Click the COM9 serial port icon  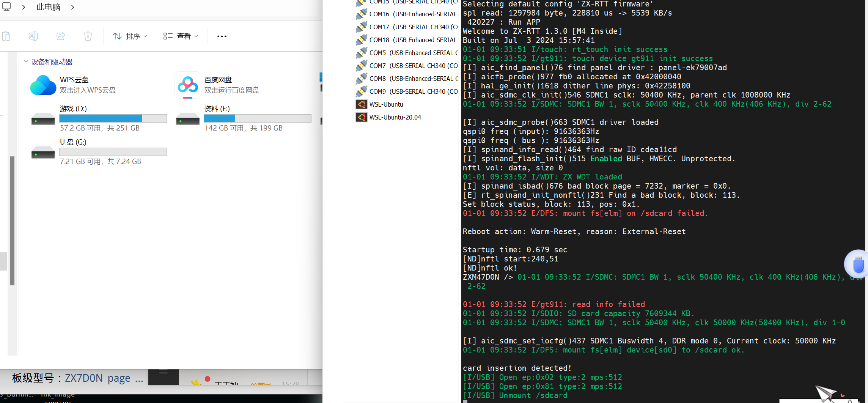tap(362, 91)
